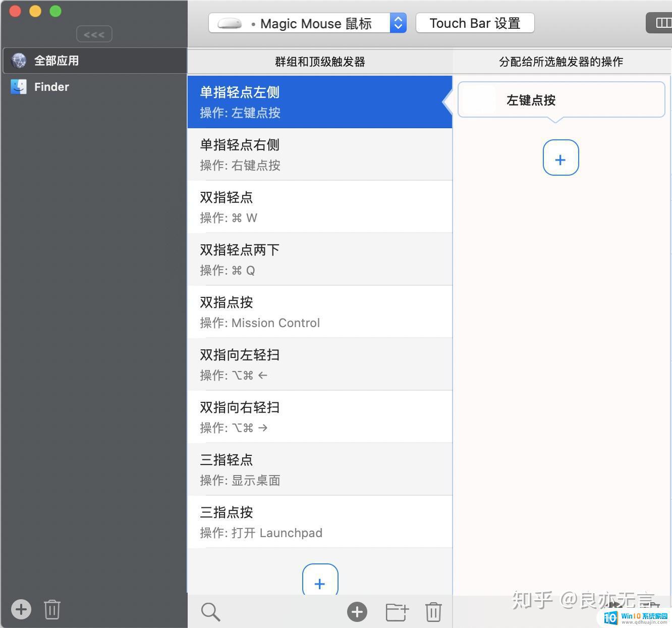This screenshot has width=672, height=628.
Task: Open the 左键点按 assigned action
Action: (x=561, y=100)
